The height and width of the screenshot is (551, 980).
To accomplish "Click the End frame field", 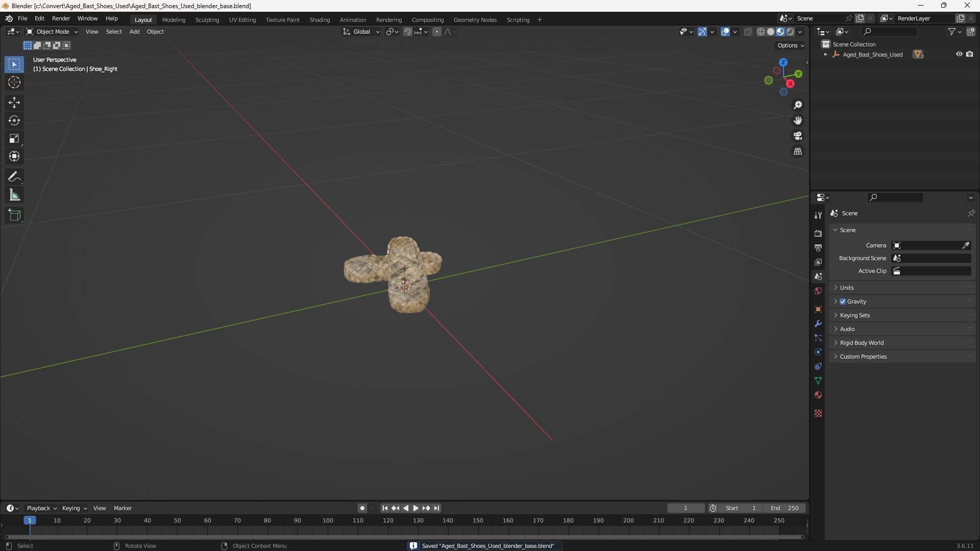I will coord(785,508).
